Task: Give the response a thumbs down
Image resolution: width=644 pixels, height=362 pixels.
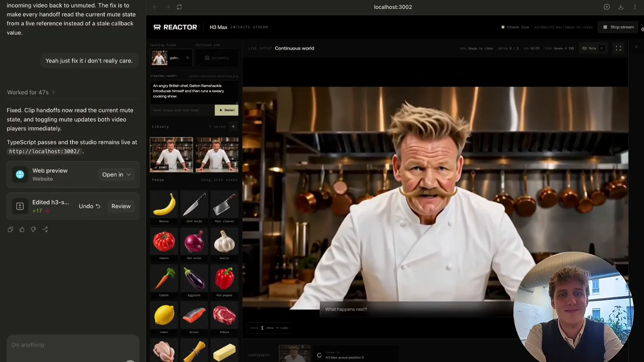Action: click(34, 229)
